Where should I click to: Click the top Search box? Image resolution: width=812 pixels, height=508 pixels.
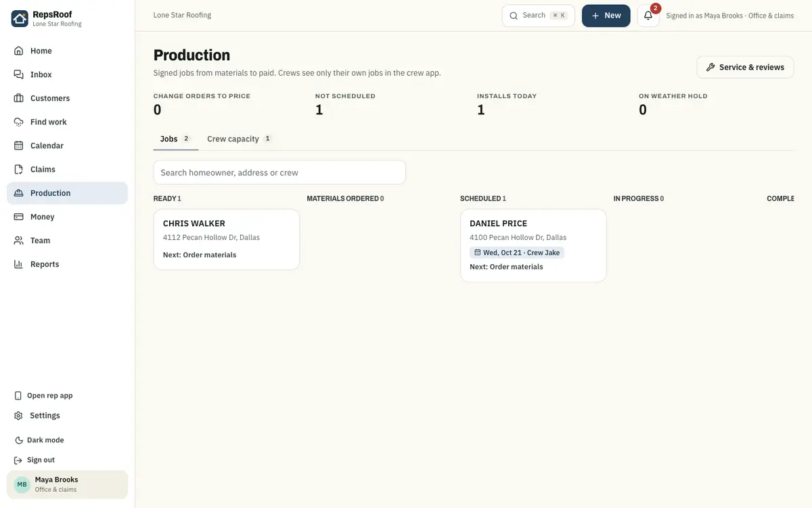click(x=539, y=16)
